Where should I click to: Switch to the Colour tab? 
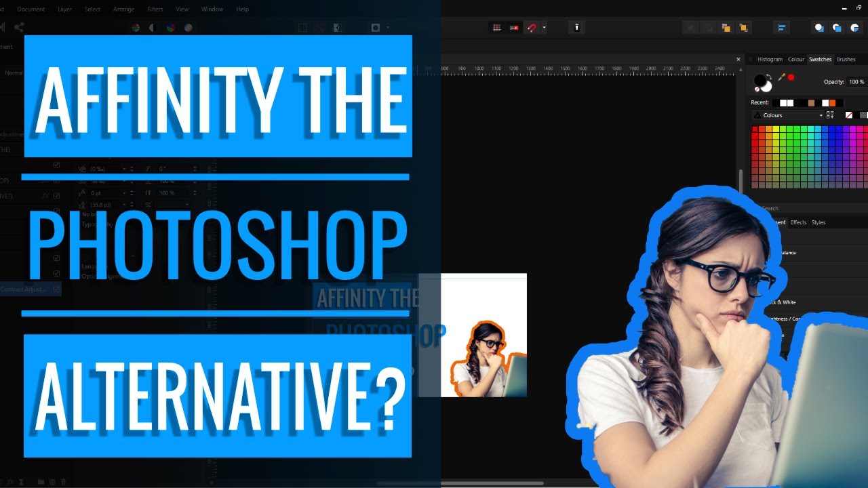795,60
